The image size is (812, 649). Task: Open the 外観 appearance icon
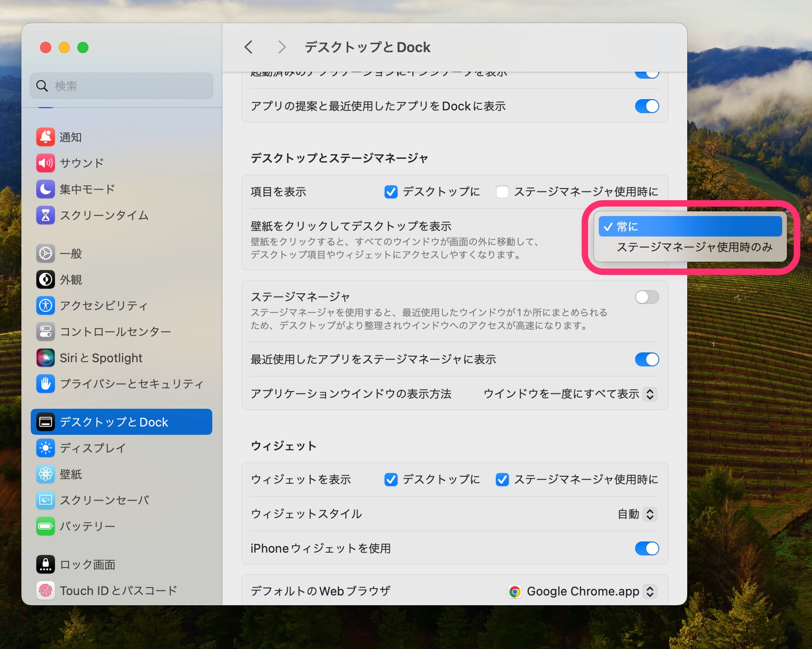46,279
